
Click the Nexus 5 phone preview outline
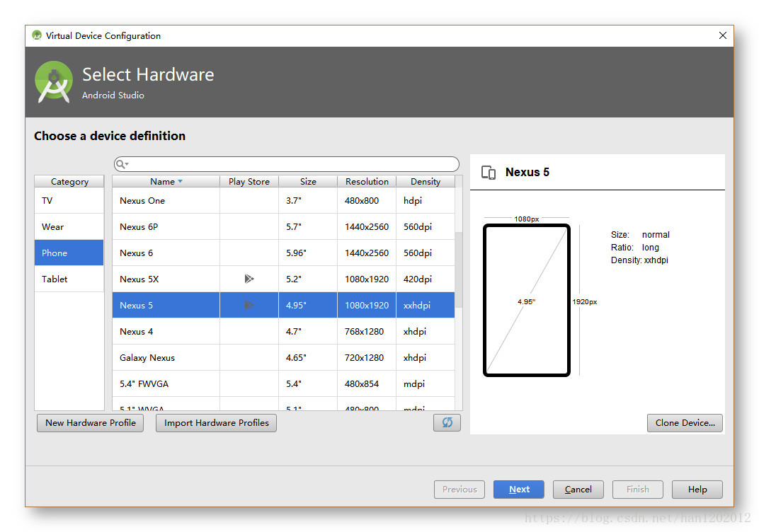527,301
